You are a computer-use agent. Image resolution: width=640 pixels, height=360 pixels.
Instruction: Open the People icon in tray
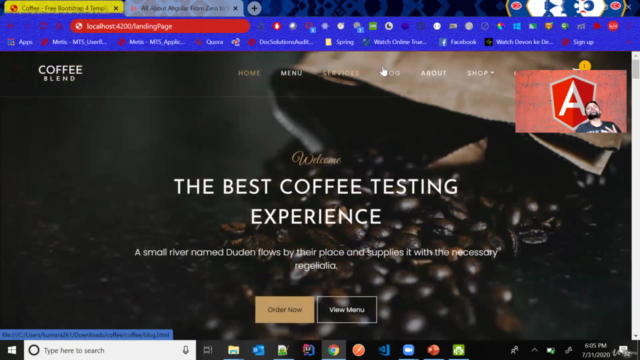click(x=515, y=350)
